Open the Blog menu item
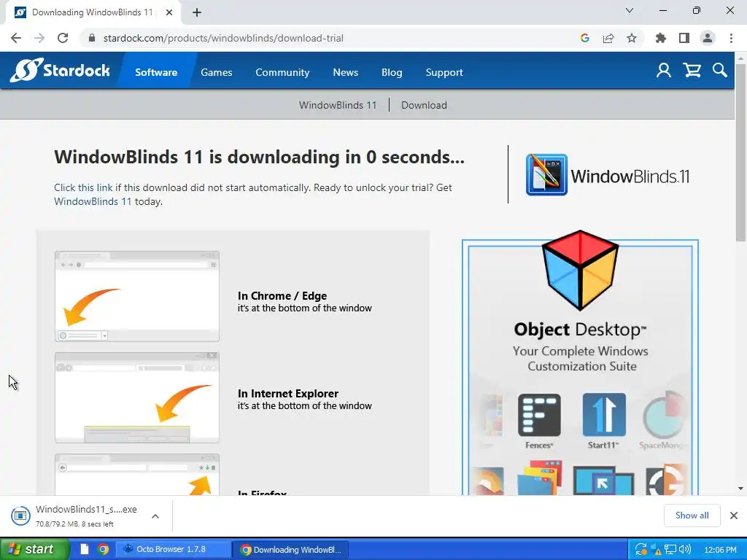This screenshot has width=747, height=560. coord(392,72)
